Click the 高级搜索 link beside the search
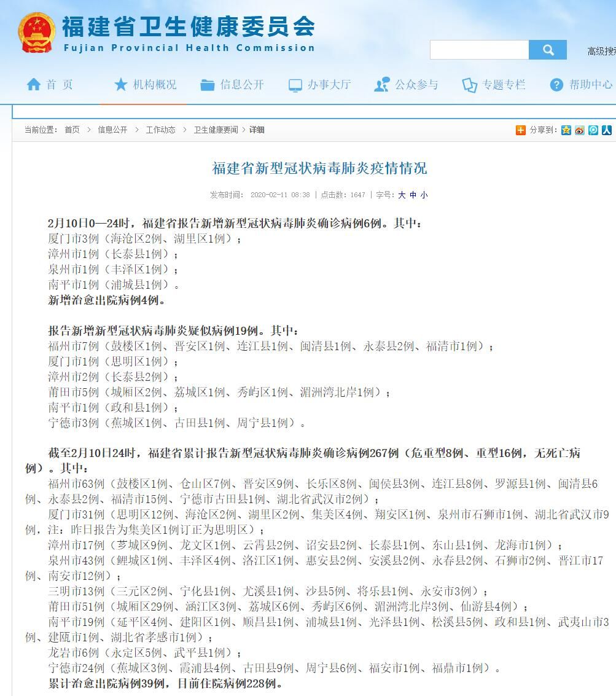The height and width of the screenshot is (696, 616). pyautogui.click(x=601, y=51)
